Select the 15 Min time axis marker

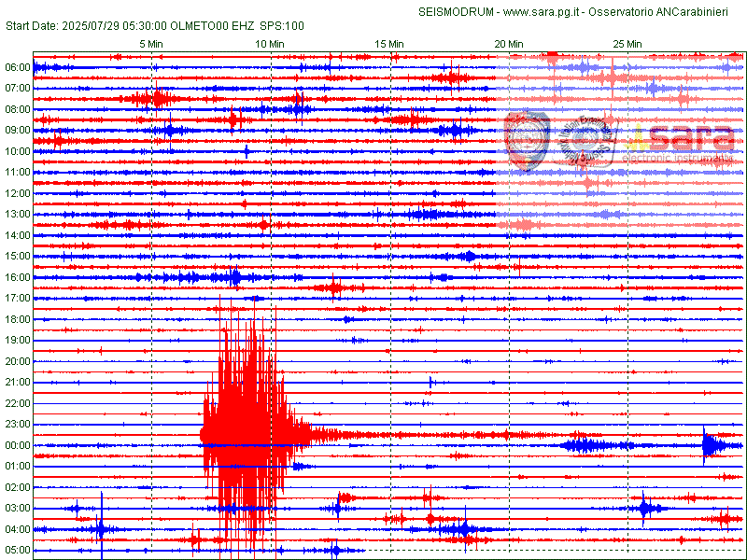pyautogui.click(x=389, y=44)
